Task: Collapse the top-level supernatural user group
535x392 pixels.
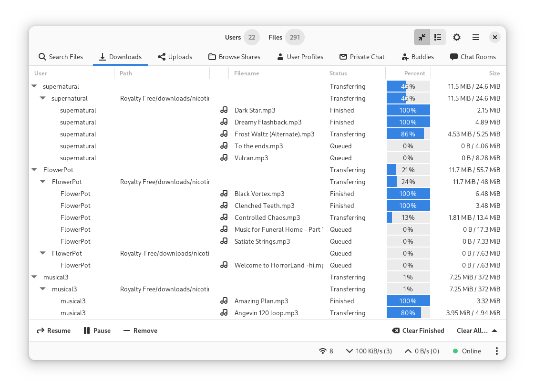Action: 34,86
